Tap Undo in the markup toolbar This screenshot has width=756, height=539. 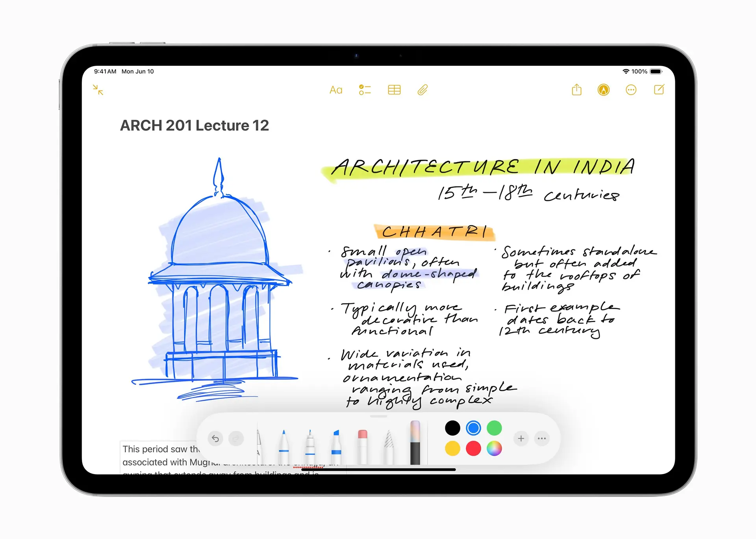(x=215, y=438)
